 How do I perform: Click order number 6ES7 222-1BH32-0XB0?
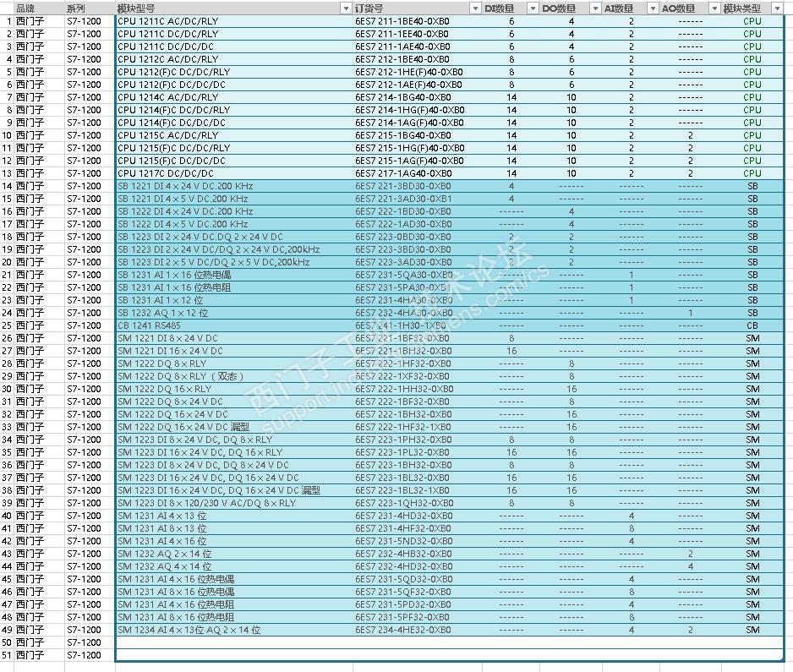[403, 414]
